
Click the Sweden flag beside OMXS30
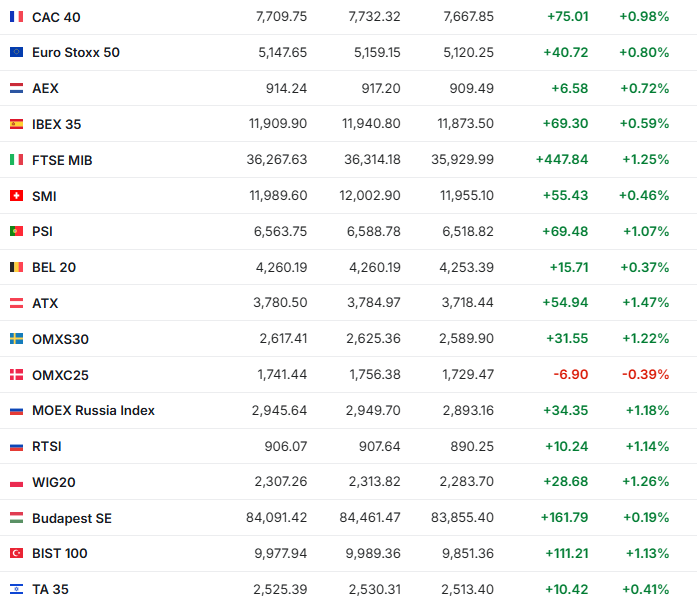coord(16,339)
